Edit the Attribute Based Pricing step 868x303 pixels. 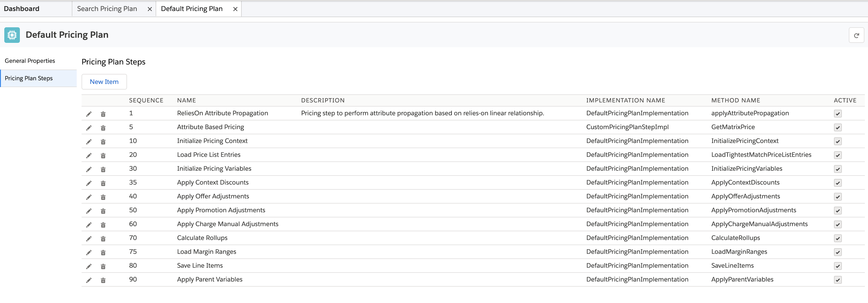[x=89, y=128]
